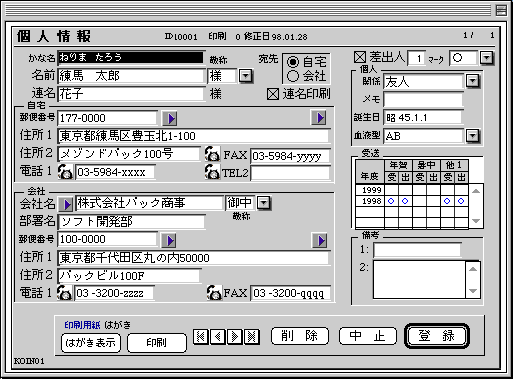This screenshot has height=379, width=513.
Task: Click up arrow of 受送 table scrollbar
Action: tap(476, 191)
